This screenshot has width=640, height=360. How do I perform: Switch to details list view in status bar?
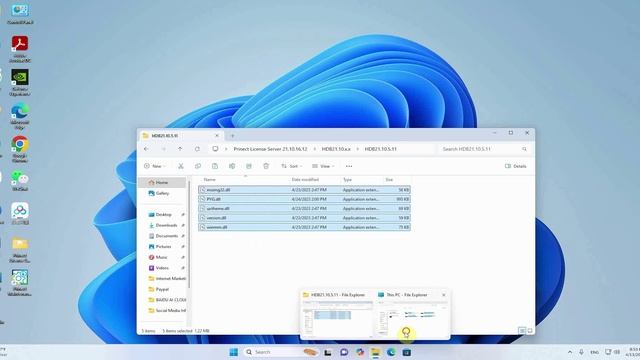pos(522,331)
